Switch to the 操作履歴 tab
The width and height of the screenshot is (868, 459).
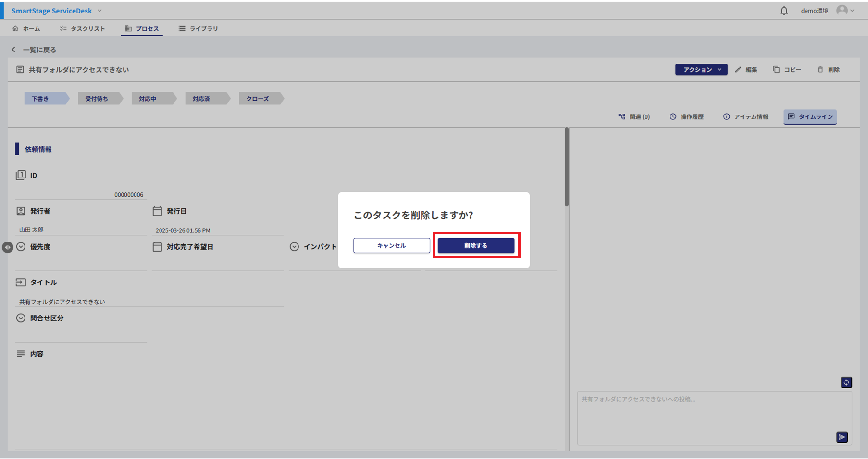point(686,117)
